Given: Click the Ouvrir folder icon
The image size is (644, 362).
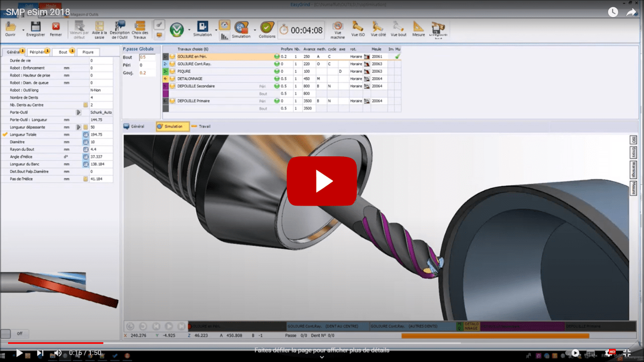Looking at the screenshot, I should (x=11, y=27).
